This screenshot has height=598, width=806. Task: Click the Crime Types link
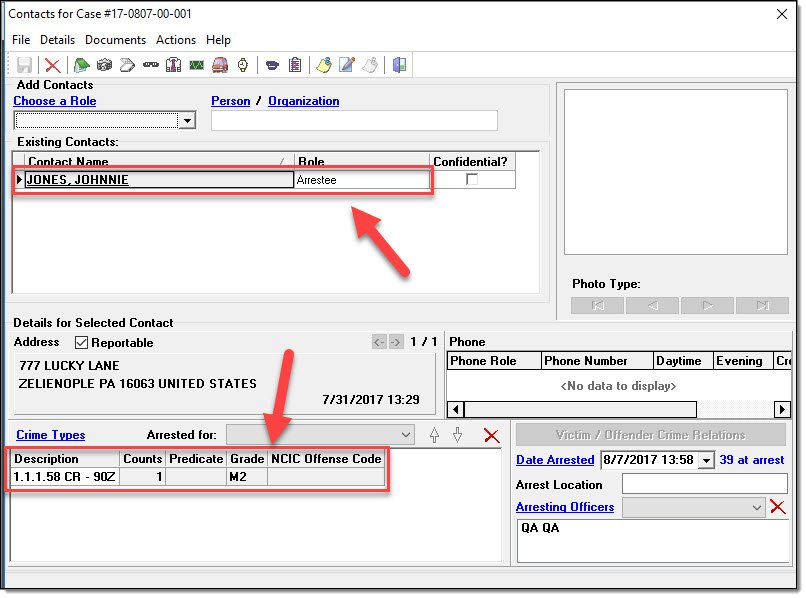pos(51,435)
